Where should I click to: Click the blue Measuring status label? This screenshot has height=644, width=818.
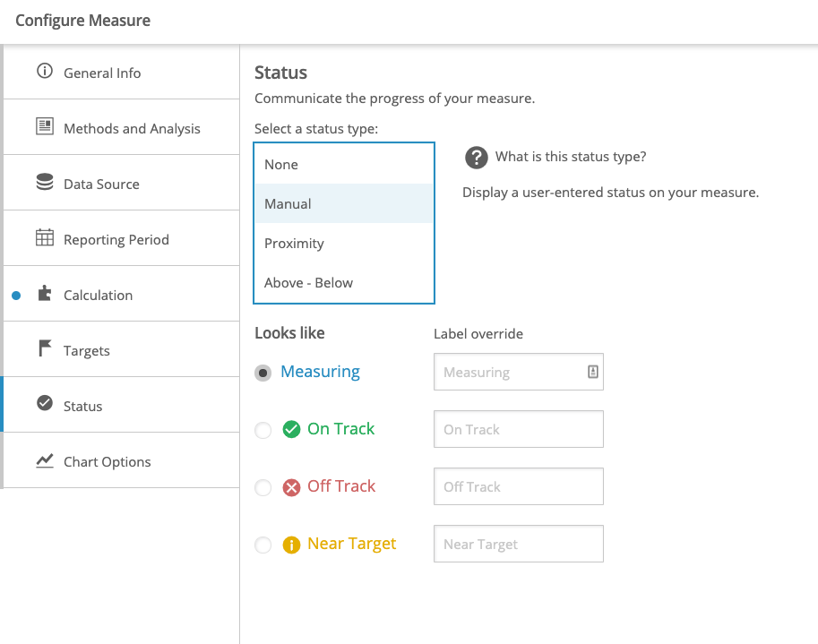(321, 372)
